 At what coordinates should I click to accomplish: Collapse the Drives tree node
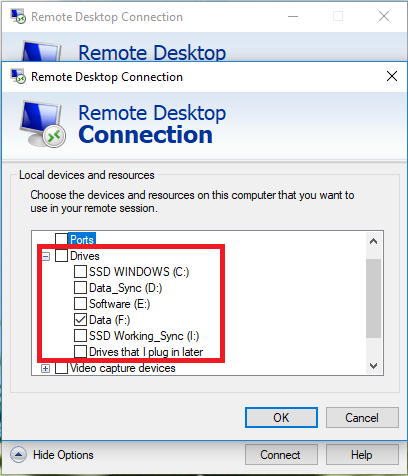click(46, 256)
